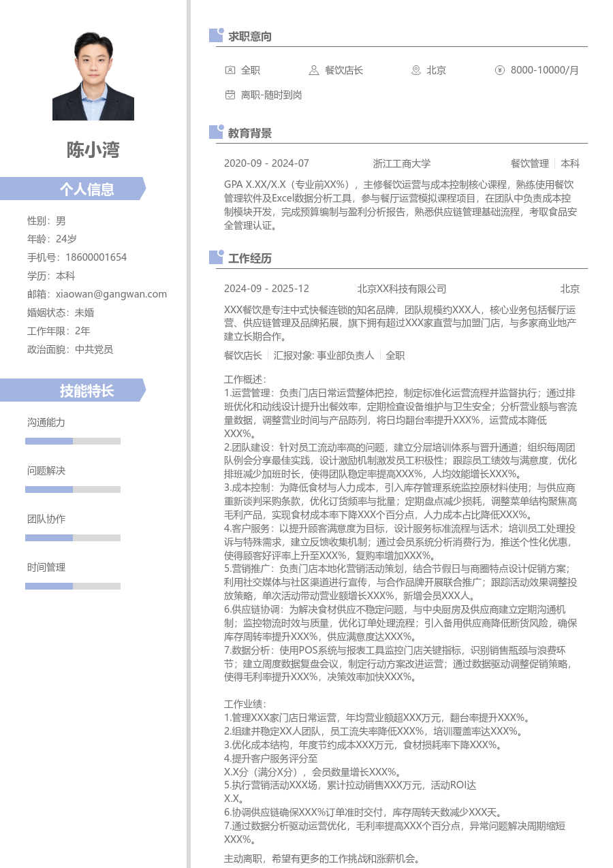Click the 团队协作 skill level bar
The width and height of the screenshot is (613, 868).
pyautogui.click(x=73, y=538)
